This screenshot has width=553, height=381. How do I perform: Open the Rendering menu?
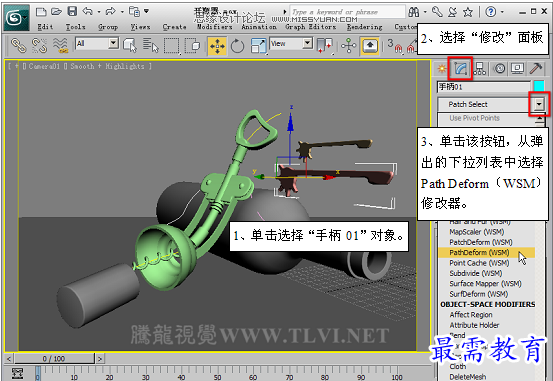[x=364, y=27]
